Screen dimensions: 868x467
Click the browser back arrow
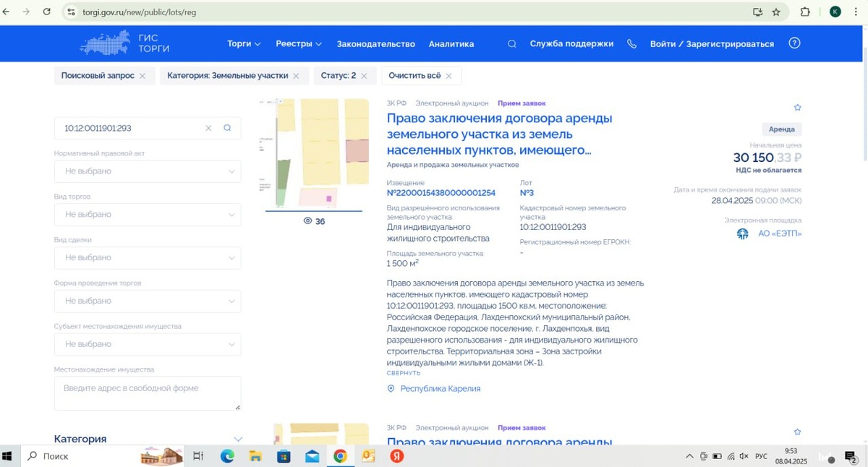tap(7, 12)
